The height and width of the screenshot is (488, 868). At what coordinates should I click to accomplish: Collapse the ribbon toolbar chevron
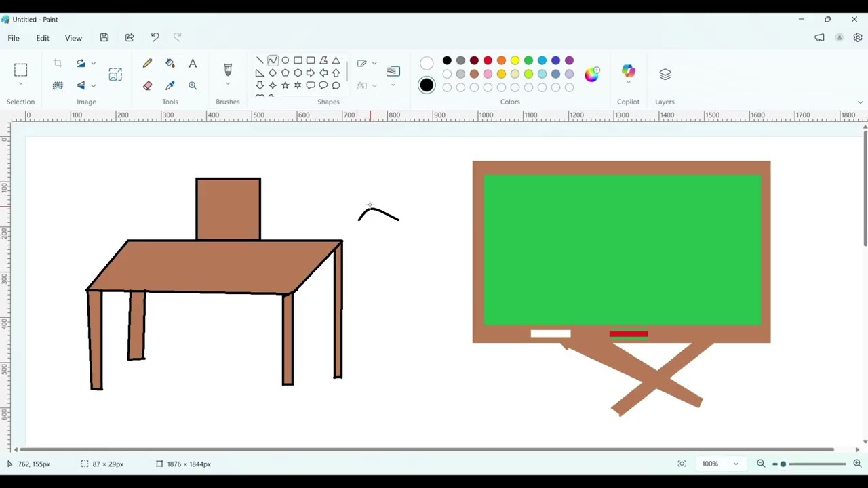click(861, 102)
